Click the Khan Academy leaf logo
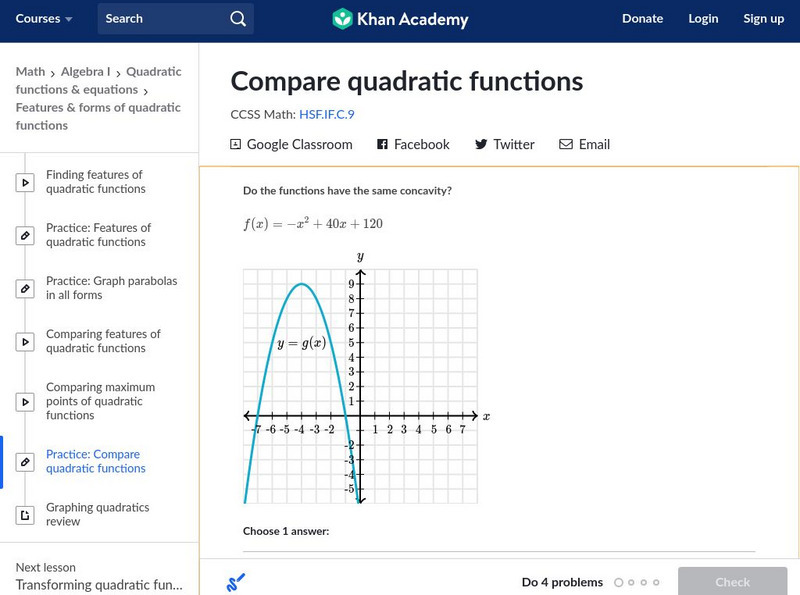800x595 pixels. tap(343, 19)
